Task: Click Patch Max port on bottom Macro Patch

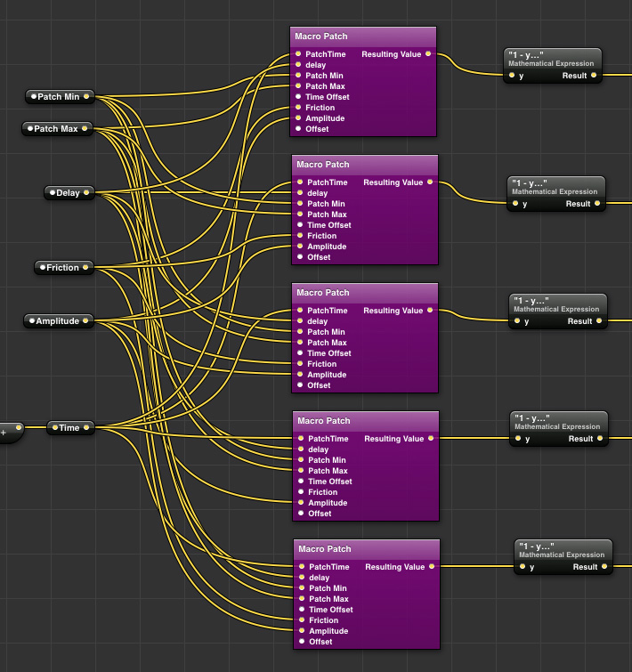Action: click(302, 598)
